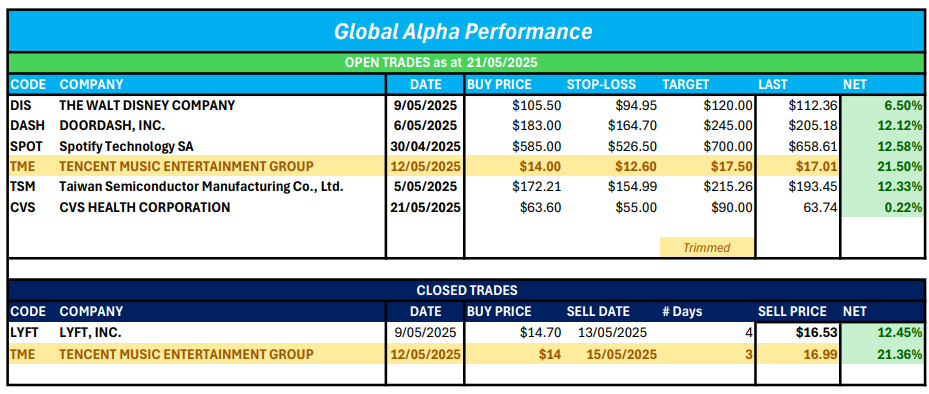Click the LYFT sell date 13/05/2025
This screenshot has width=929, height=394.
point(611,332)
